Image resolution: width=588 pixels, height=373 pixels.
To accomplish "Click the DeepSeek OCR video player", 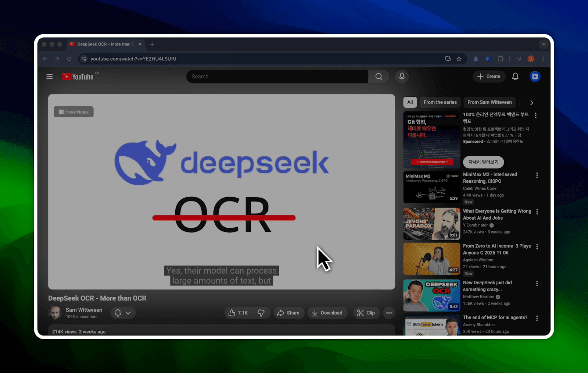I will pos(222,192).
